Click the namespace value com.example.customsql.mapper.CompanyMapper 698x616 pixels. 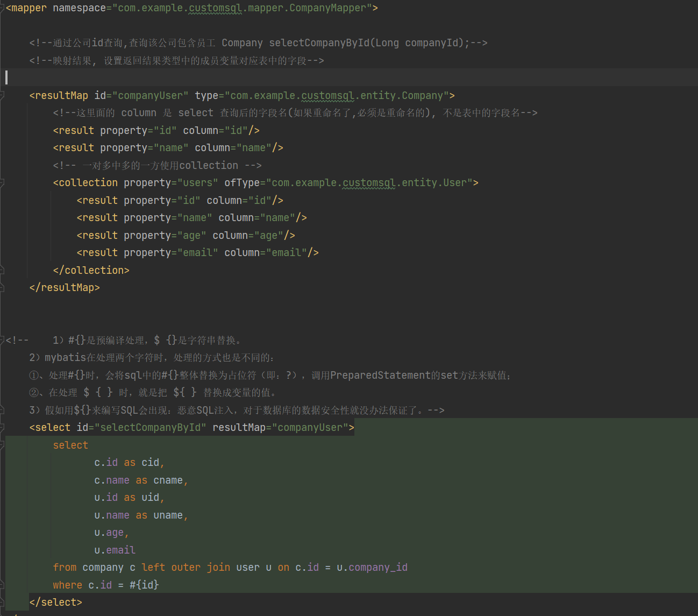pyautogui.click(x=242, y=8)
